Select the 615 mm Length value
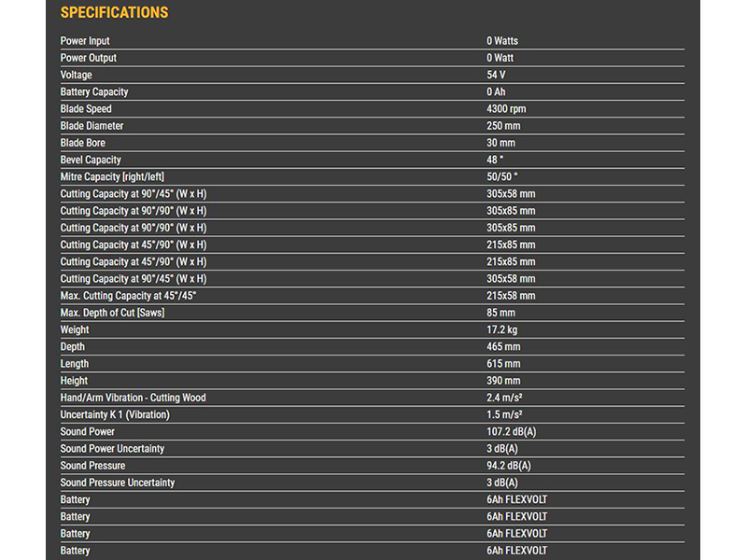747x560 pixels. [503, 364]
